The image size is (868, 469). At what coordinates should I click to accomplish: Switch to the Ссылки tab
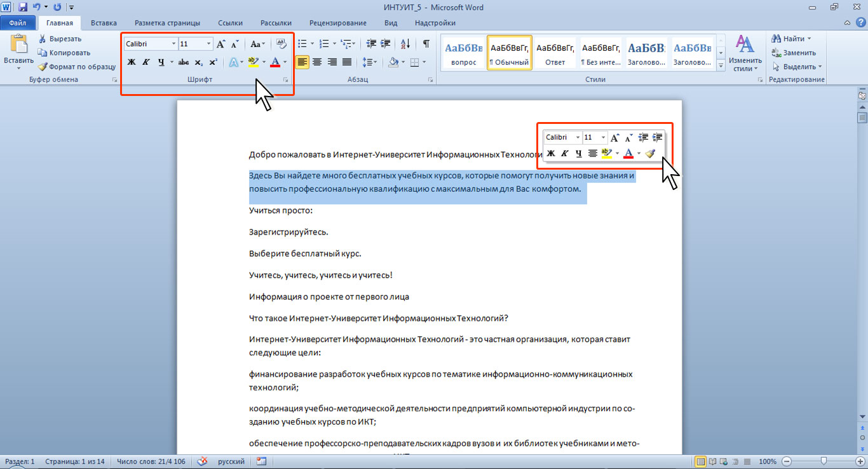click(x=230, y=23)
